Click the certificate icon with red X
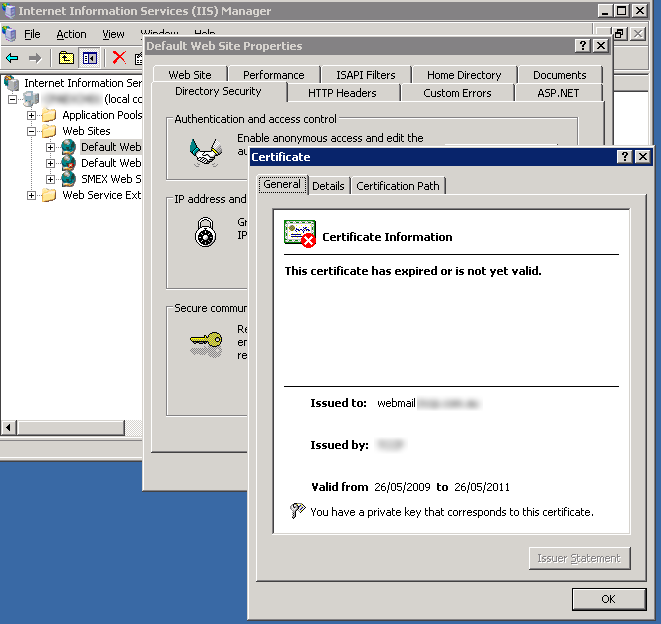The height and width of the screenshot is (624, 661). [300, 234]
